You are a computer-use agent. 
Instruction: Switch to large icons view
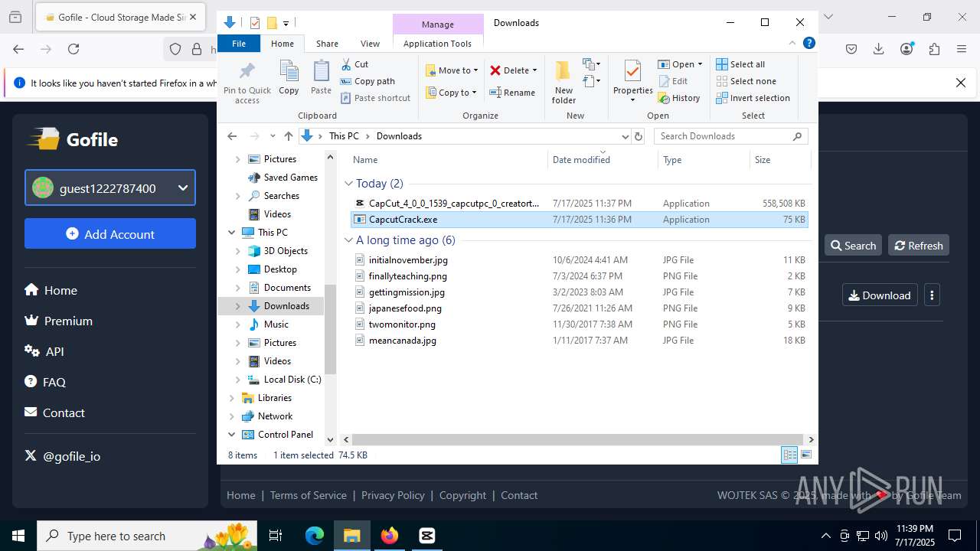point(806,455)
